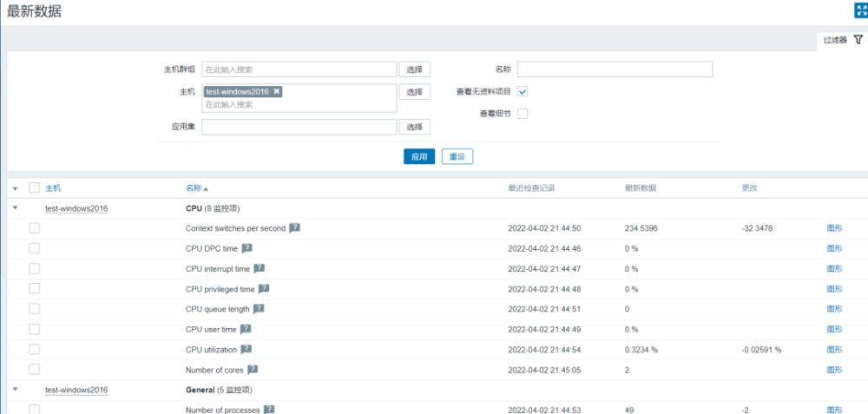Viewport: 868px width, 414px height.
Task: Click help icon beside CPU utilization
Action: click(246, 349)
